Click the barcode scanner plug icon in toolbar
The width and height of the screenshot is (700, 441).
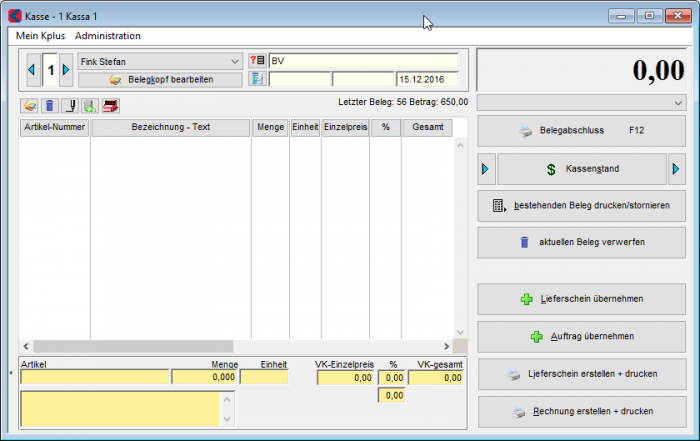point(70,106)
